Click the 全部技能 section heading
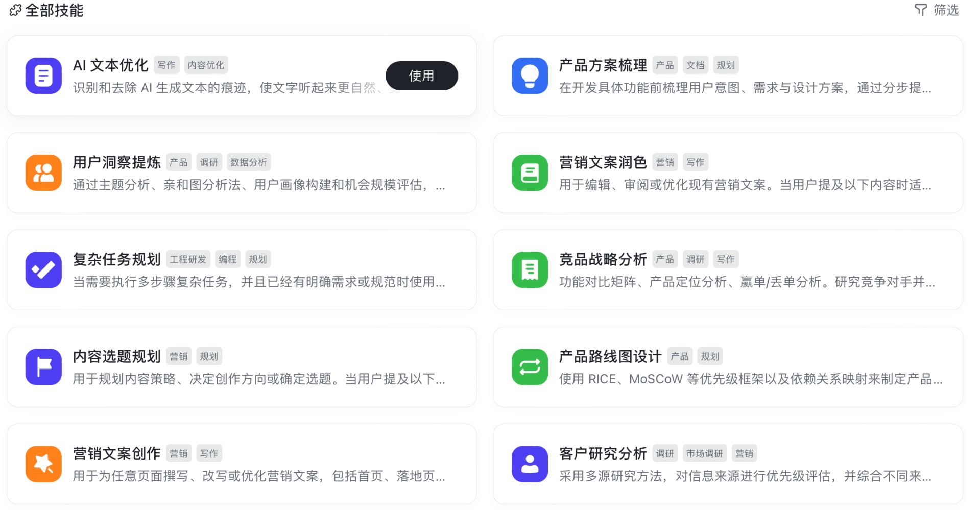Viewport: 980px width, 517px height. tap(54, 10)
